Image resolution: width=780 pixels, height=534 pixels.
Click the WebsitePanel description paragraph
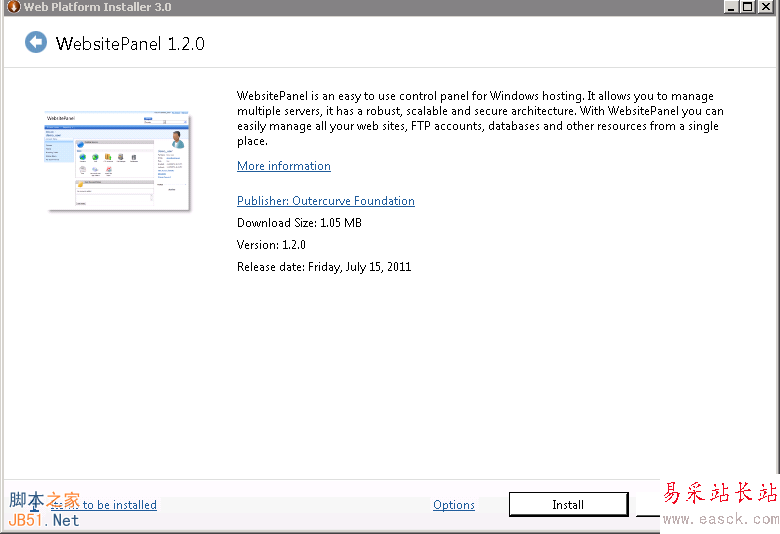[x=480, y=118]
